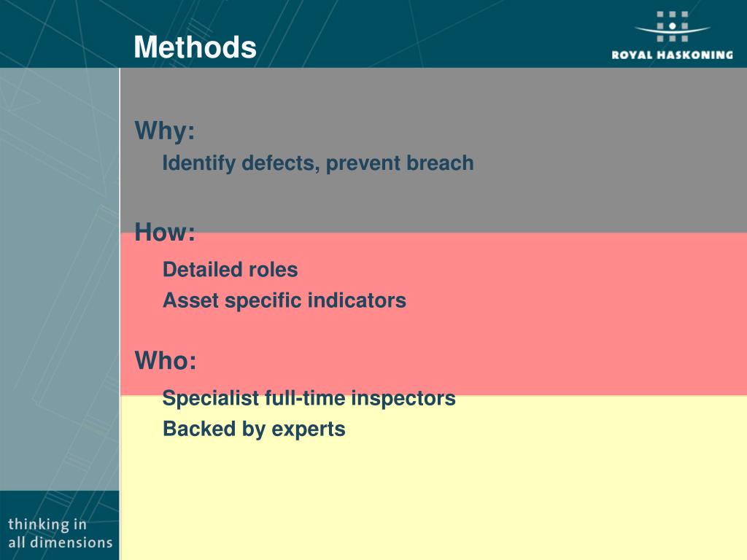The image size is (747, 560).
Task: Click the word indicators in the How section
Action: 357,300
